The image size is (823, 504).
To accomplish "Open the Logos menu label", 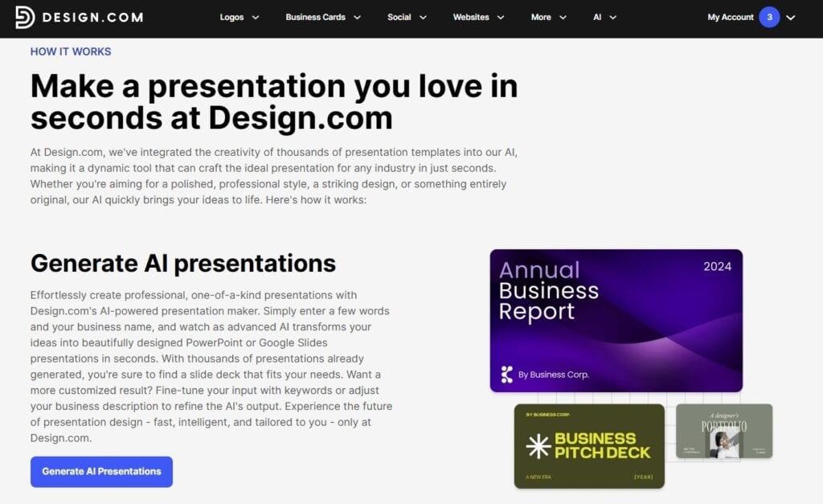I will coord(231,18).
